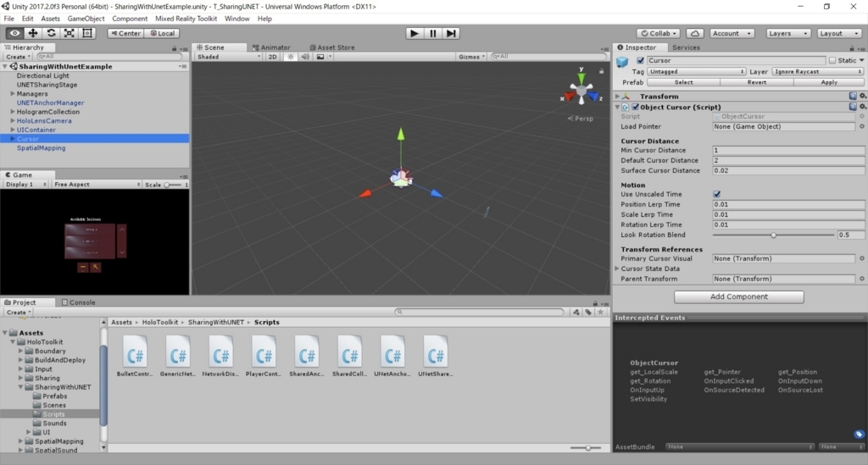Switch to the Services tab
The image size is (868, 465).
(x=686, y=47)
